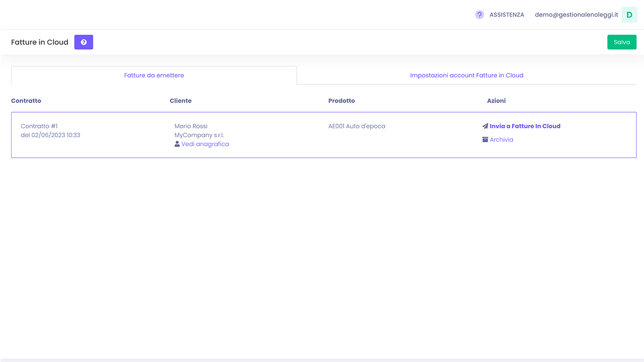Open Impostazioni account Fatture in Cloud tab
This screenshot has height=362, width=644.
(466, 75)
